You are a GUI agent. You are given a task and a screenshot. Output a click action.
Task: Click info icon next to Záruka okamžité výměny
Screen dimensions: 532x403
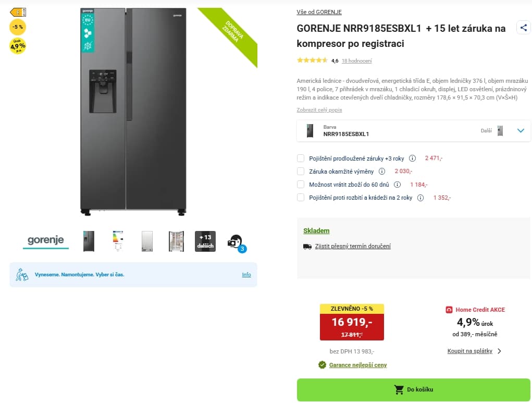381,171
